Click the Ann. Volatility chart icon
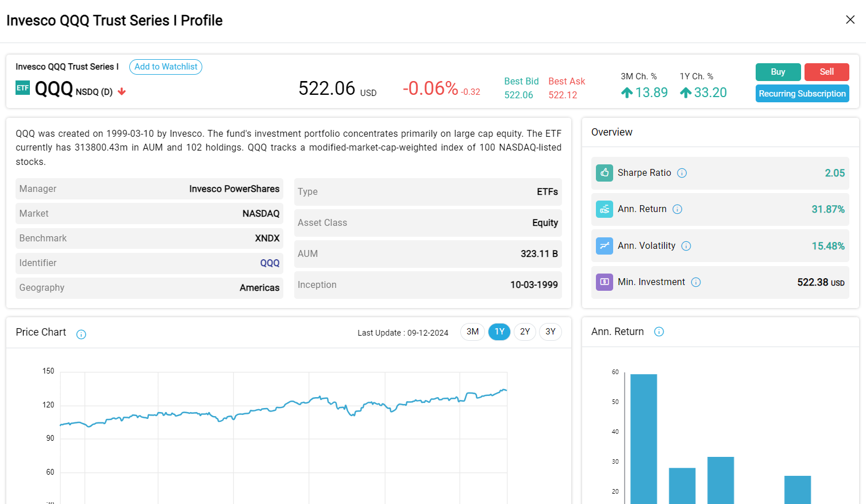The image size is (866, 504). pyautogui.click(x=605, y=246)
